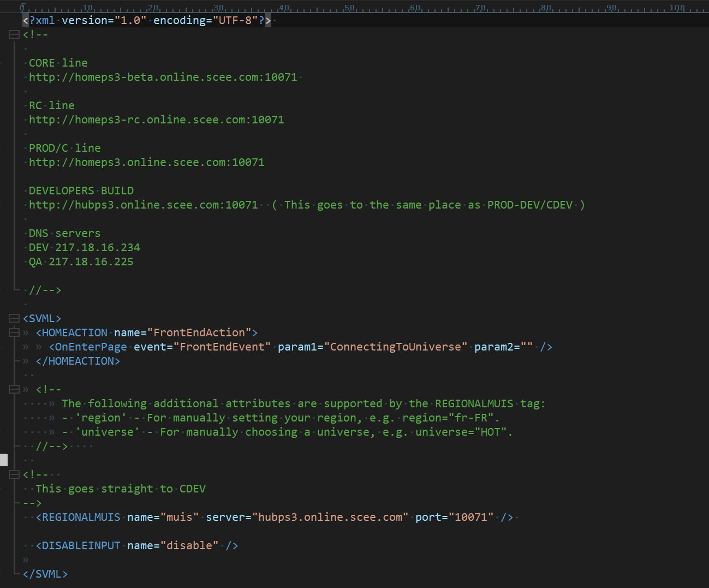Click 'This goes straight to CDEV' text
709x588 pixels.
pyautogui.click(x=121, y=489)
